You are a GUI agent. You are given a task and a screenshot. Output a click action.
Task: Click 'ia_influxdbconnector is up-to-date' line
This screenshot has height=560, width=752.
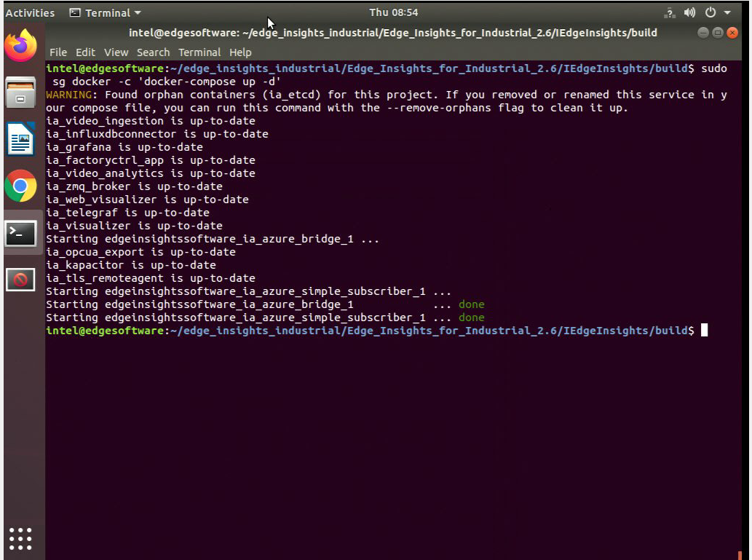(157, 134)
